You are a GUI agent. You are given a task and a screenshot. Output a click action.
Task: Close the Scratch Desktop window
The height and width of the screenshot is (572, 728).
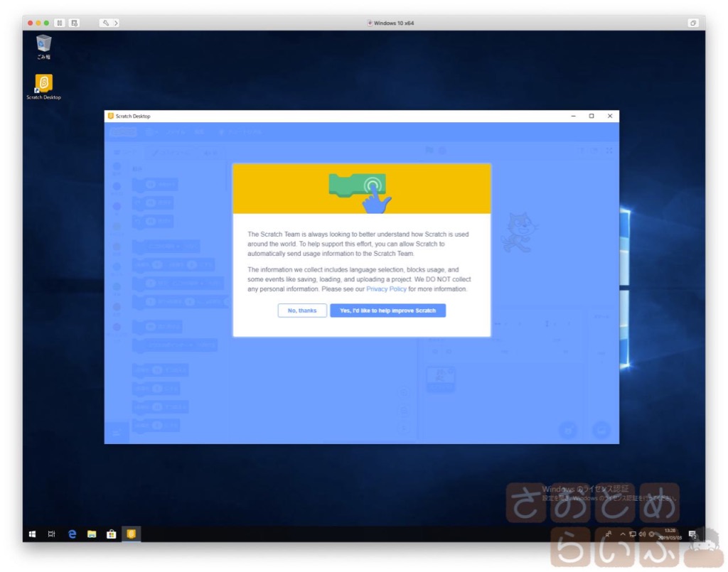coord(610,116)
